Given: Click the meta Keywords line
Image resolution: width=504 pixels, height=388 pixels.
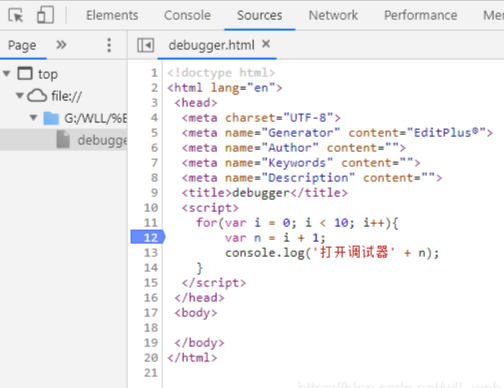Looking at the screenshot, I should (x=301, y=163).
